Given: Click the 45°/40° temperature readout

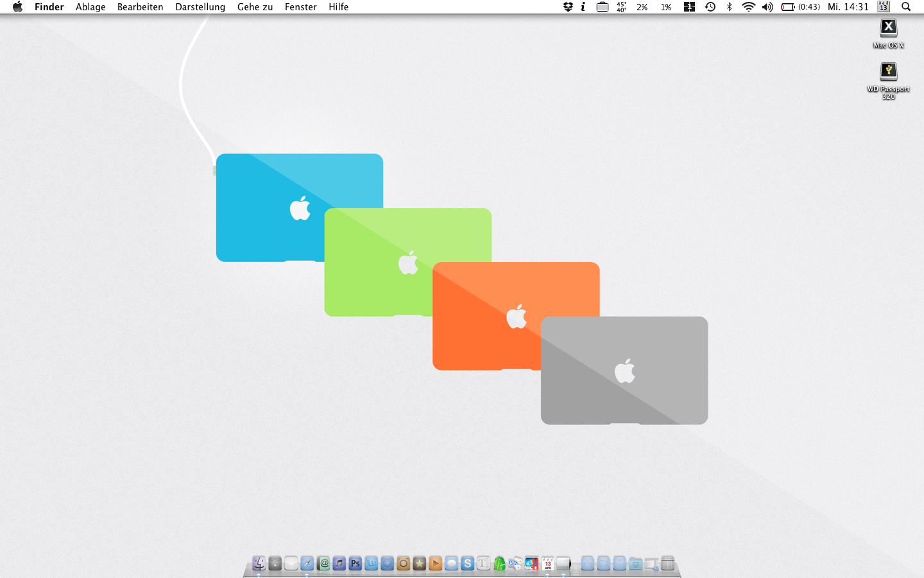Looking at the screenshot, I should click(x=621, y=7).
